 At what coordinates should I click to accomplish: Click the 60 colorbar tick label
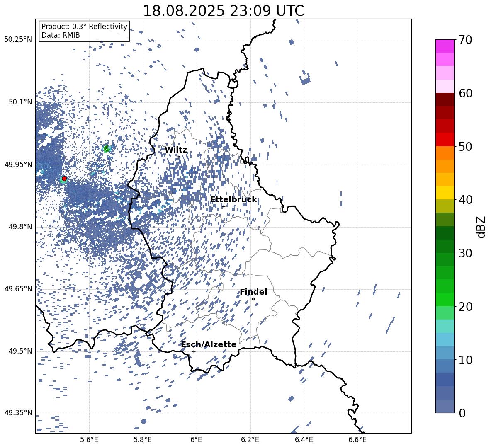coord(465,93)
